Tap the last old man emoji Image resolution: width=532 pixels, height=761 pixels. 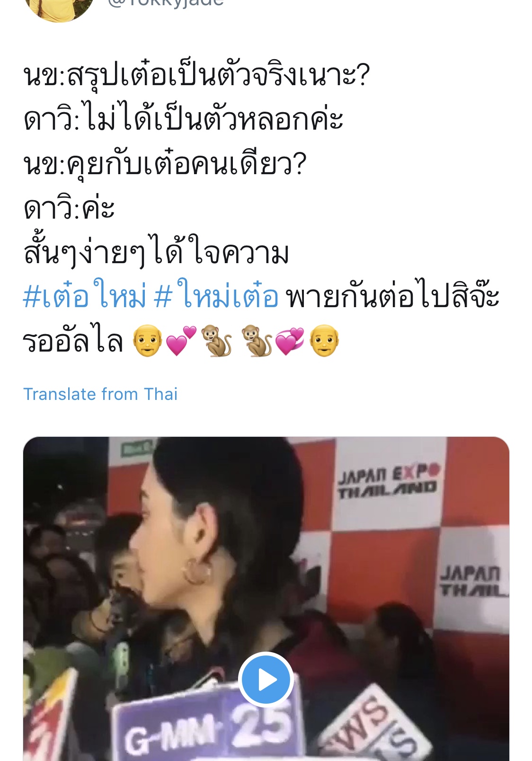point(324,340)
